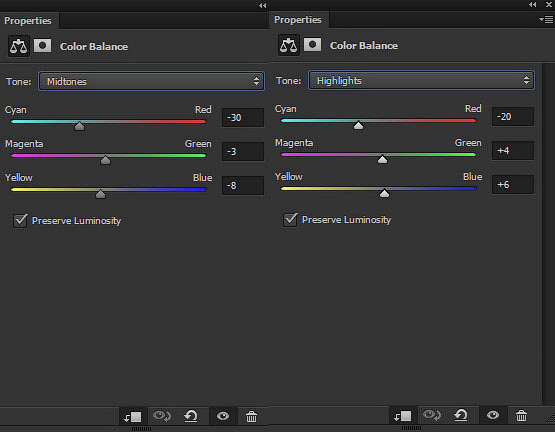
Task: Switch to Properties tab in left panel
Action: pyautogui.click(x=28, y=21)
